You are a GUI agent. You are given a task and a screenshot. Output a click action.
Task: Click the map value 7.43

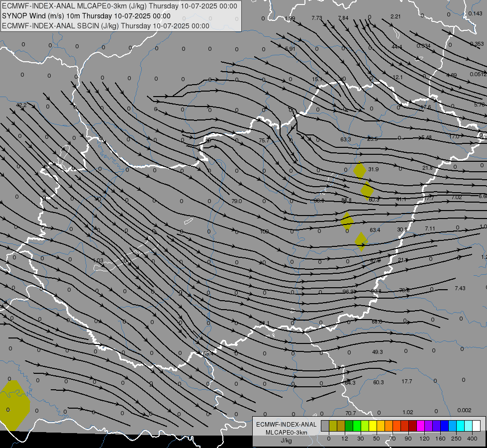pyautogui.click(x=460, y=288)
